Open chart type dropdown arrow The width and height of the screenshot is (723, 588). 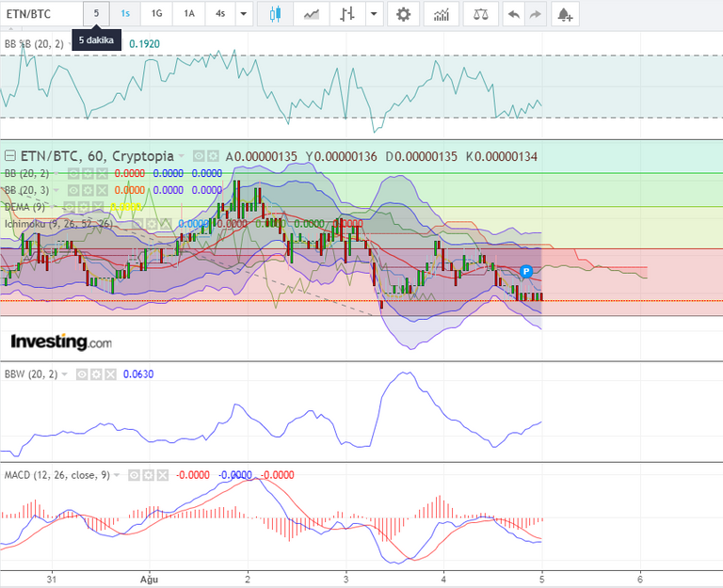click(374, 14)
